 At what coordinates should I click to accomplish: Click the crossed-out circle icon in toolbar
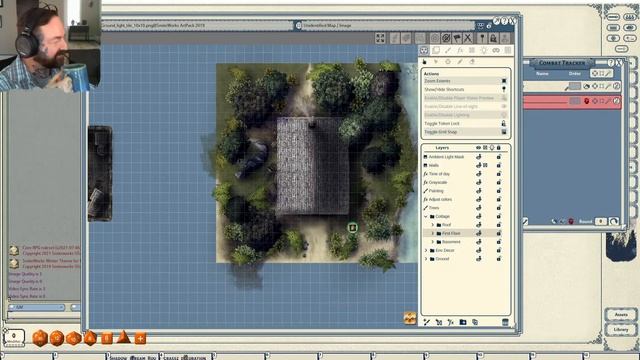click(x=446, y=38)
